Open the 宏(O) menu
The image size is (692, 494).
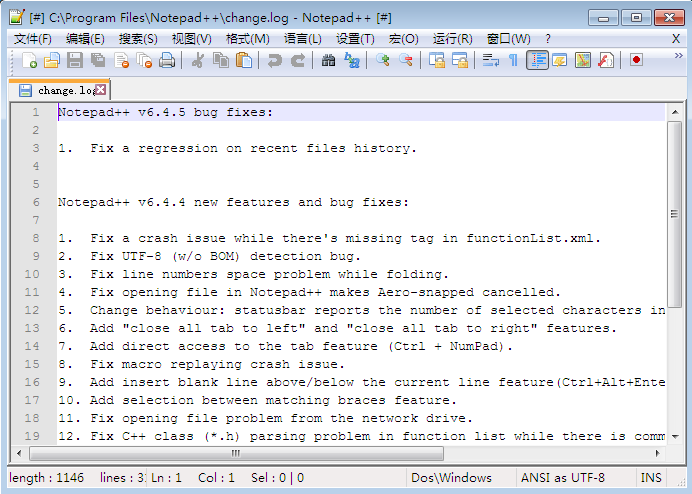coord(403,39)
